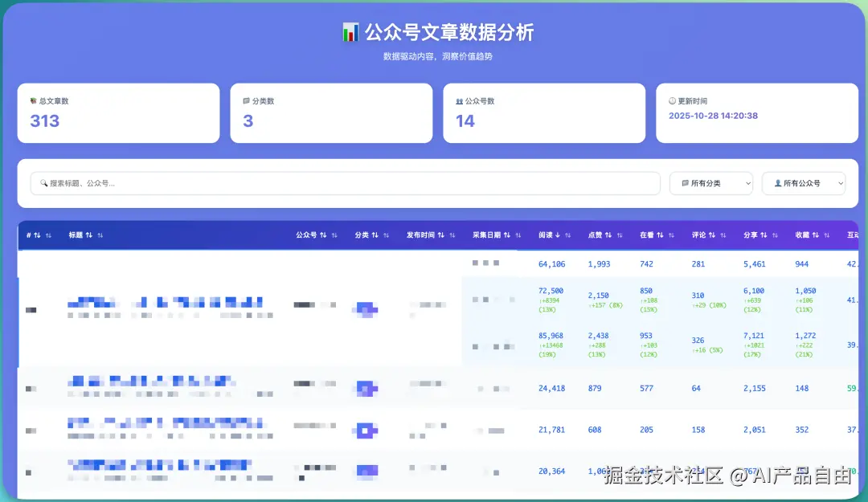Select the favorites value 1,050
Image resolution: width=868 pixels, height=502 pixels.
(805, 291)
